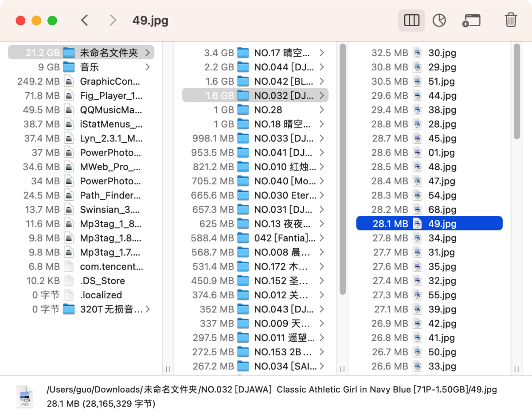Expand the NO.044 [DJ folder chevron

[x=322, y=67]
